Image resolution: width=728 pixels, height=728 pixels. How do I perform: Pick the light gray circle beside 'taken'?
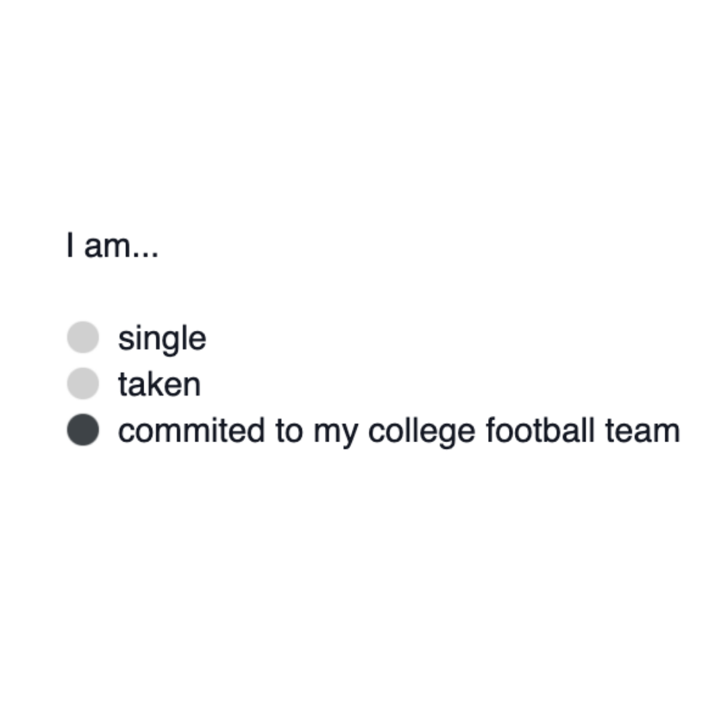click(83, 384)
